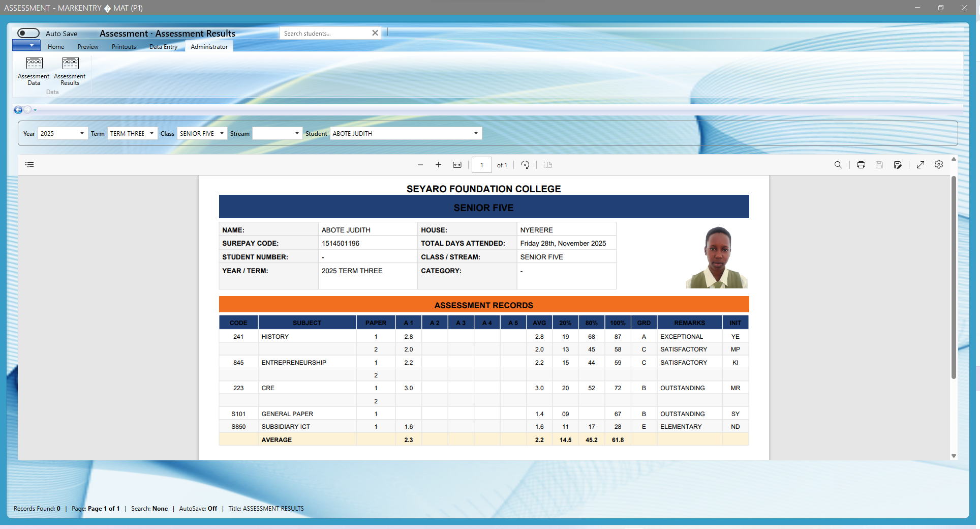
Task: Open the Term dropdown showing TERM THREE
Action: [151, 134]
